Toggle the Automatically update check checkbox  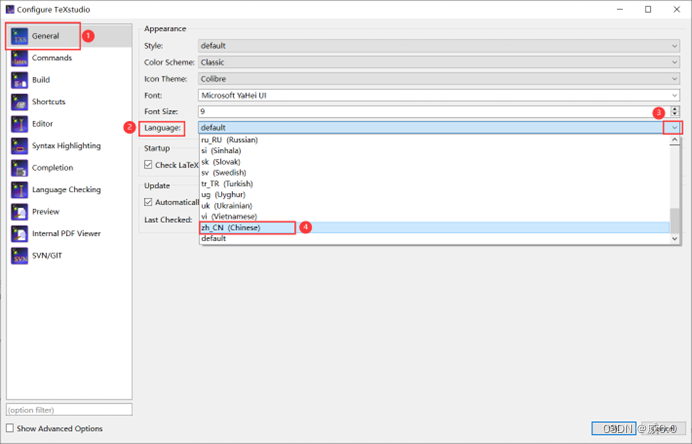point(148,202)
